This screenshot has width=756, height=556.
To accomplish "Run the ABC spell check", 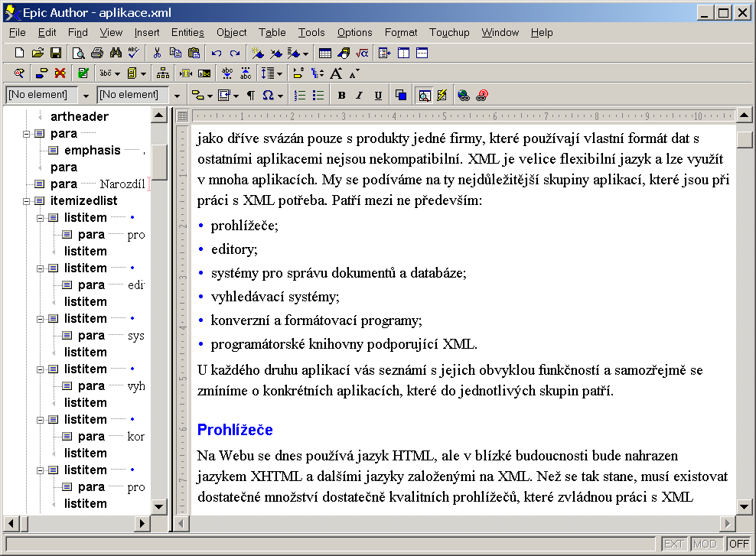I will point(134,53).
